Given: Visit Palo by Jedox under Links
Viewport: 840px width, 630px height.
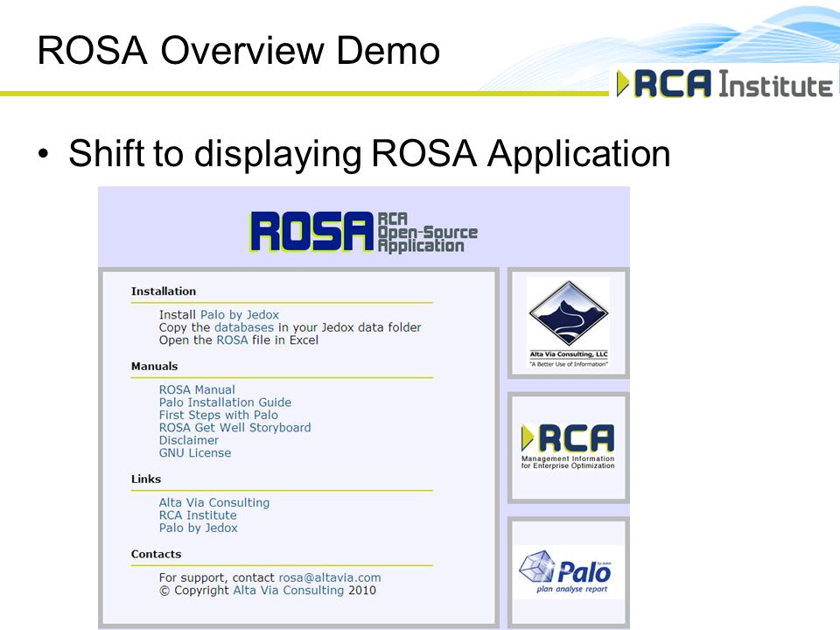Looking at the screenshot, I should click(x=199, y=528).
